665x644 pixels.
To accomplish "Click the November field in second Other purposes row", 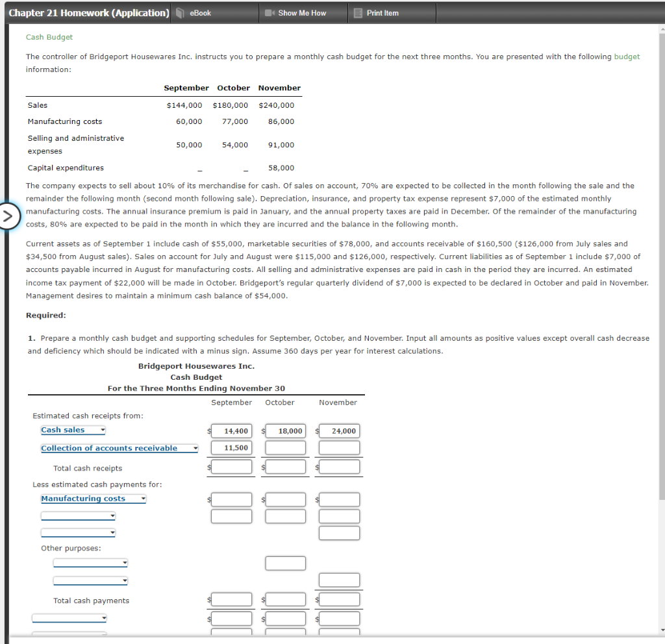I will click(x=339, y=580).
